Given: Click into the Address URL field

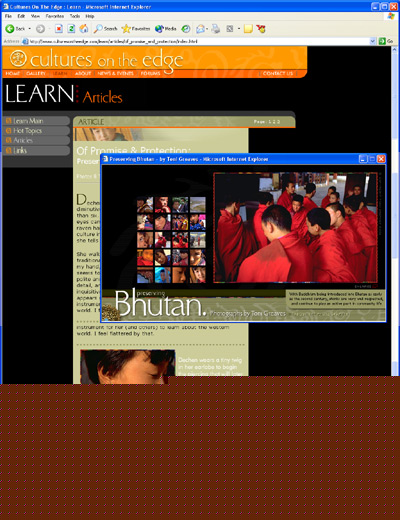Looking at the screenshot, I should 199,41.
